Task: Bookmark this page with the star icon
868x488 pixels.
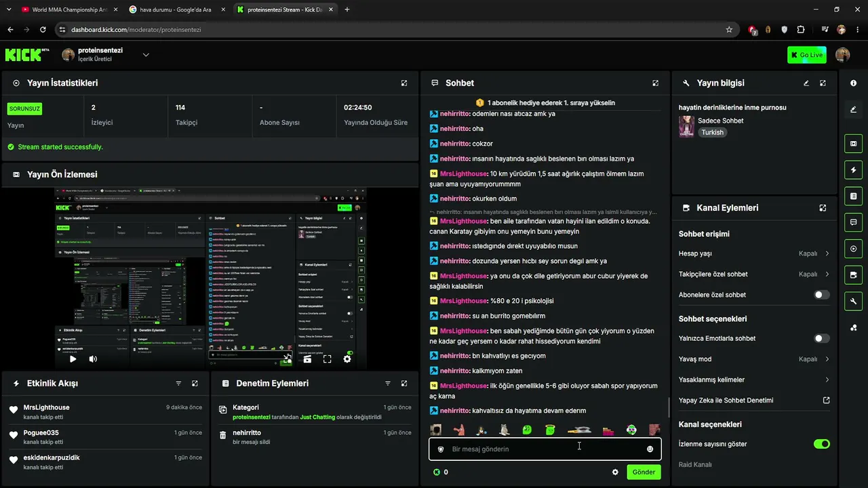Action: [x=729, y=30]
